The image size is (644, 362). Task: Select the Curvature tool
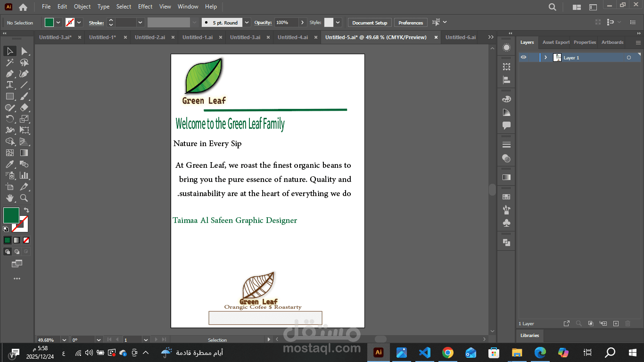click(x=25, y=74)
